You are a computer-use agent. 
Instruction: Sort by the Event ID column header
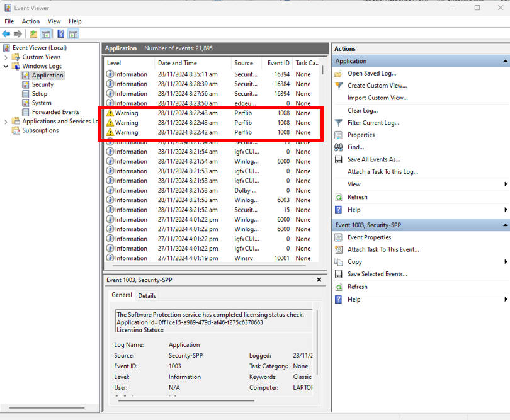[x=278, y=63]
